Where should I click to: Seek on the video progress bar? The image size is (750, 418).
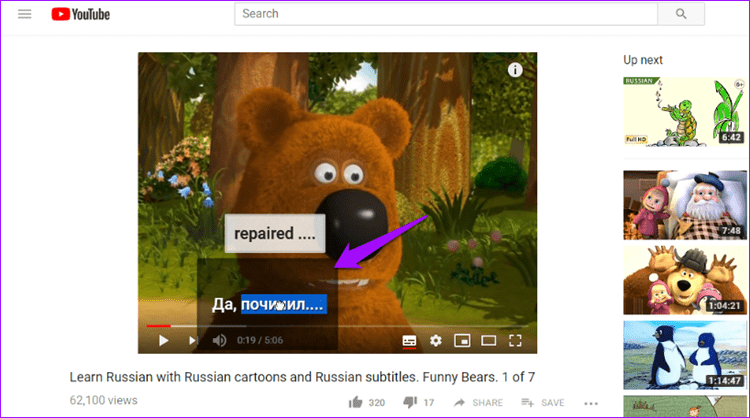click(x=337, y=326)
